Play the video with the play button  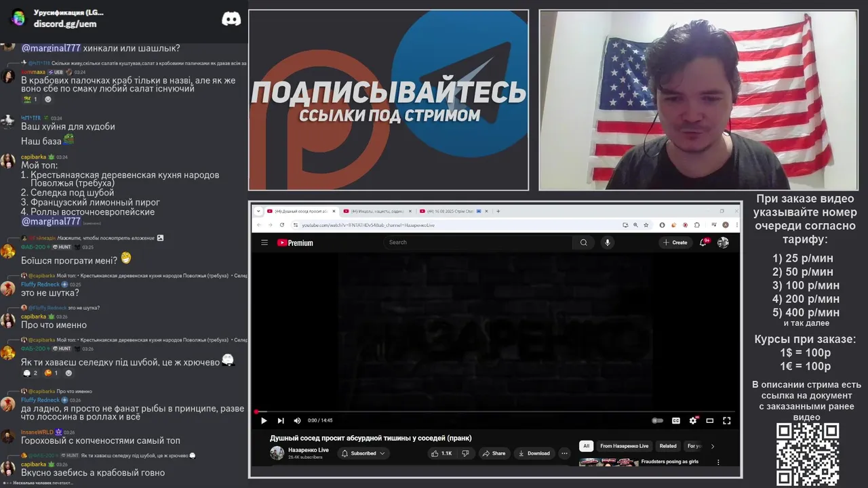coord(264,421)
